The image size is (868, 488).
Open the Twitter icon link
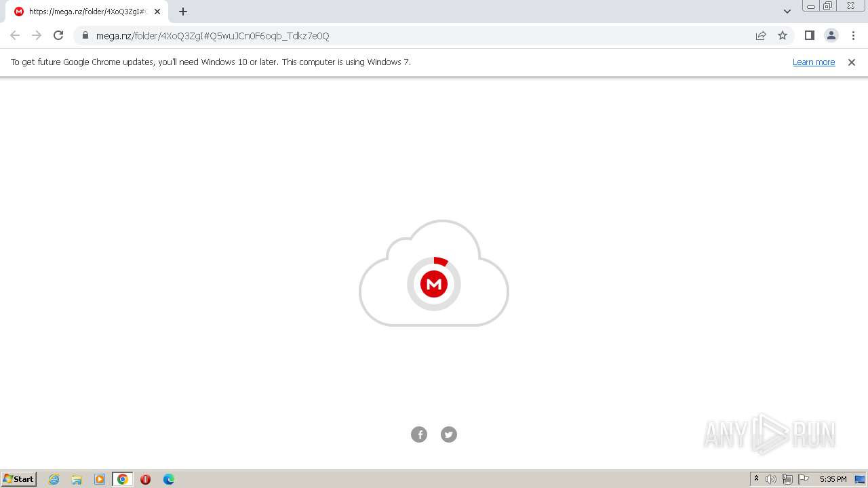449,434
